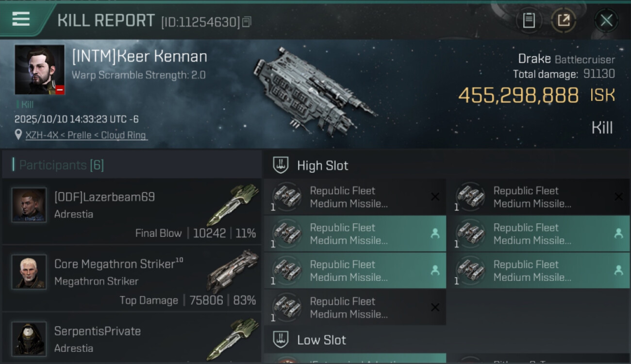This screenshot has height=364, width=631.
Task: Open the hamburger menu
Action: 21,19
